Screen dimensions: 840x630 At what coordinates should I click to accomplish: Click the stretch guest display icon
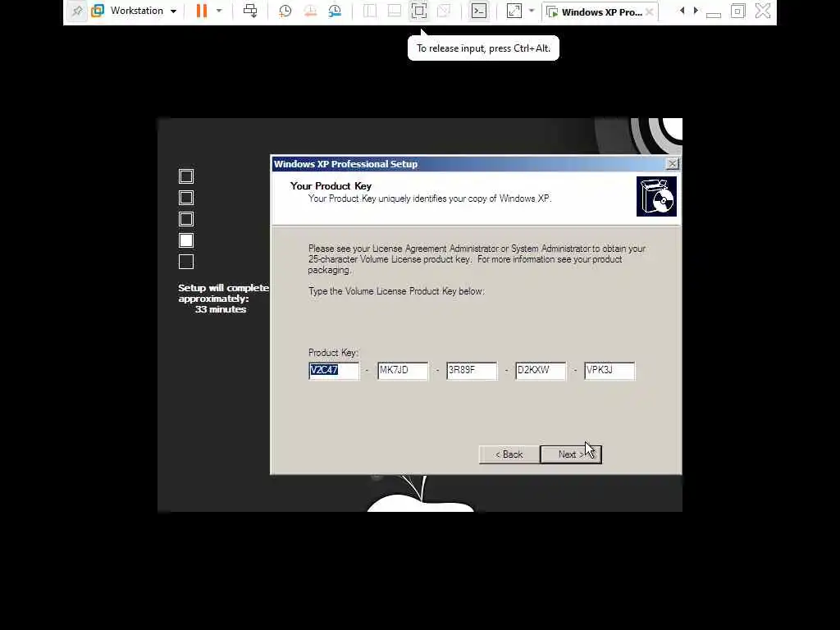[514, 11]
